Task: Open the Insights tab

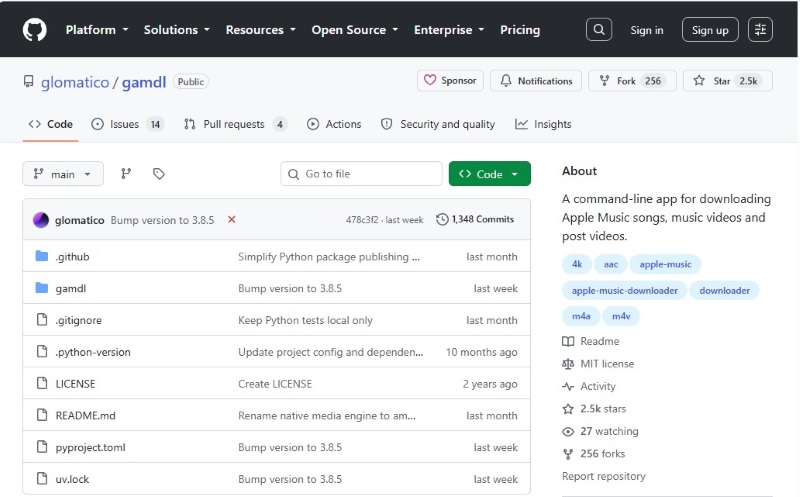Action: coord(543,124)
